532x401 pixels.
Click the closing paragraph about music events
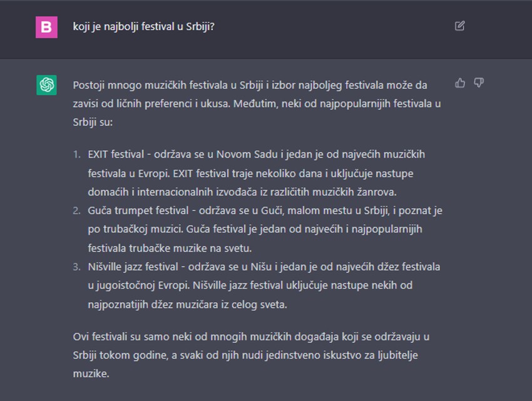tap(250, 353)
